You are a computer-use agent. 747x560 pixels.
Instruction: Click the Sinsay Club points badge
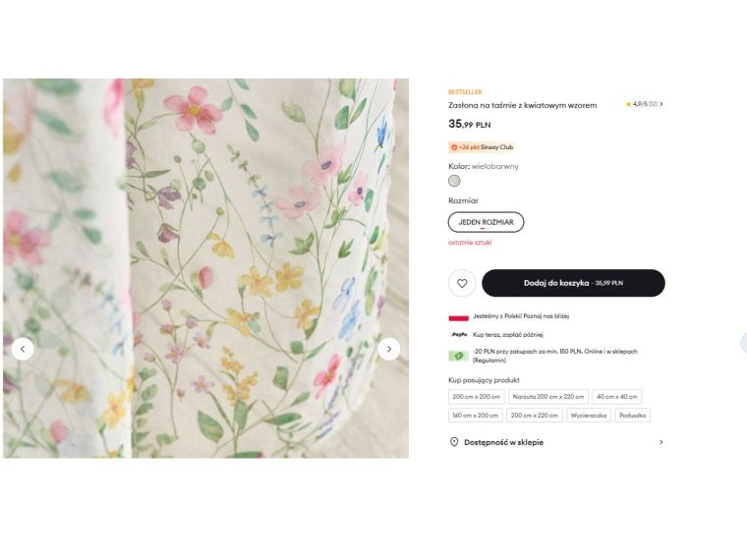coord(482,147)
